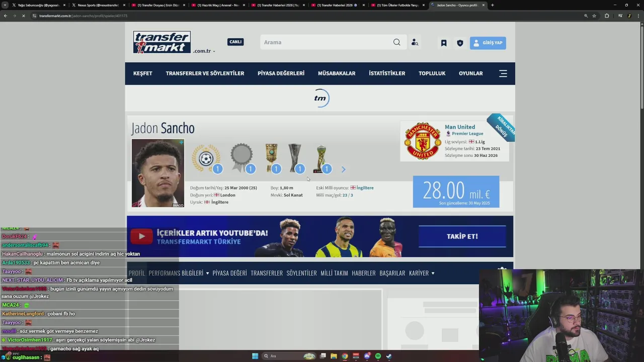
Task: Click national matches/goals 23 / 3 link
Action: 348,195
